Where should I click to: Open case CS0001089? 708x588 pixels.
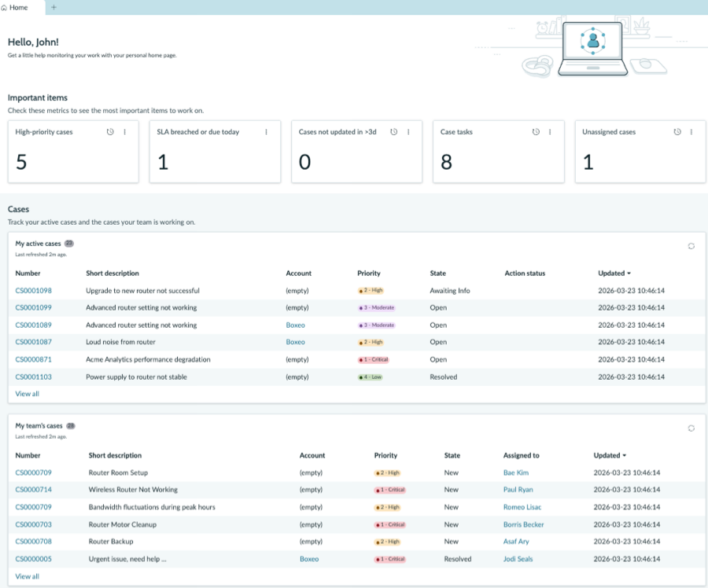(x=33, y=325)
